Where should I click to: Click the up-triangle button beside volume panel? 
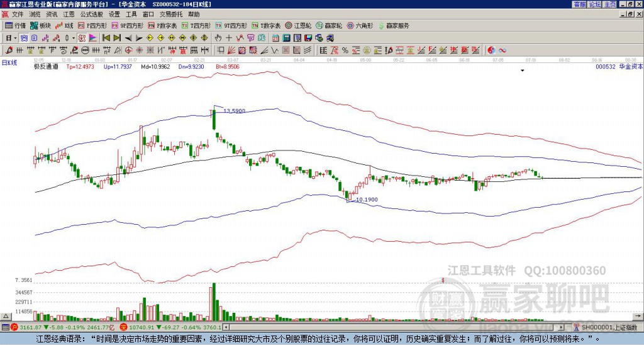click(x=5, y=316)
